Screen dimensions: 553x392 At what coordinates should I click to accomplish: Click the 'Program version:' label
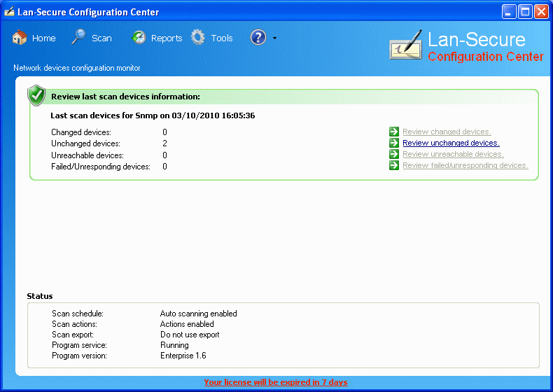79,356
